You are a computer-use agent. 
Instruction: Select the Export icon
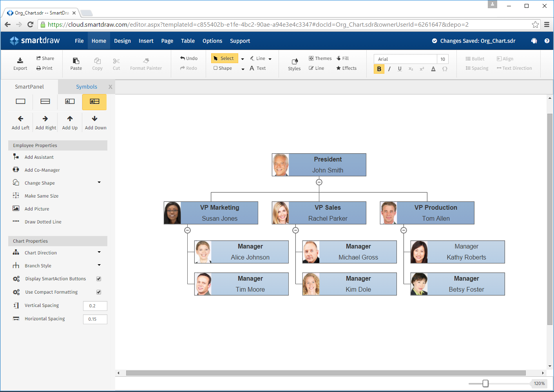pyautogui.click(x=20, y=62)
